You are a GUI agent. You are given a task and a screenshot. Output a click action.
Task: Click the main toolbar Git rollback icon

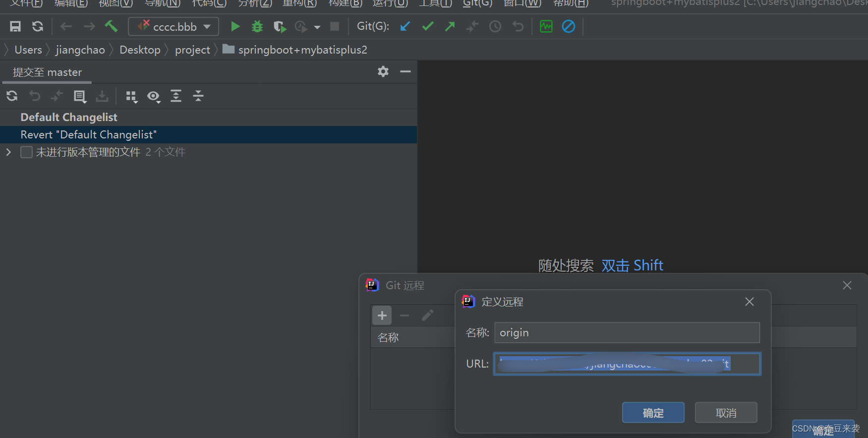tap(518, 26)
